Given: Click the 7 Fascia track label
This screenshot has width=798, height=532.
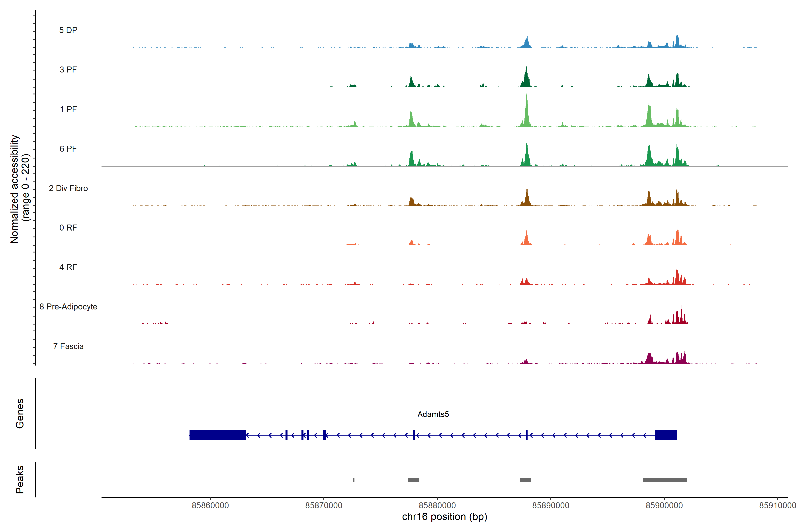Looking at the screenshot, I should click(x=68, y=346).
